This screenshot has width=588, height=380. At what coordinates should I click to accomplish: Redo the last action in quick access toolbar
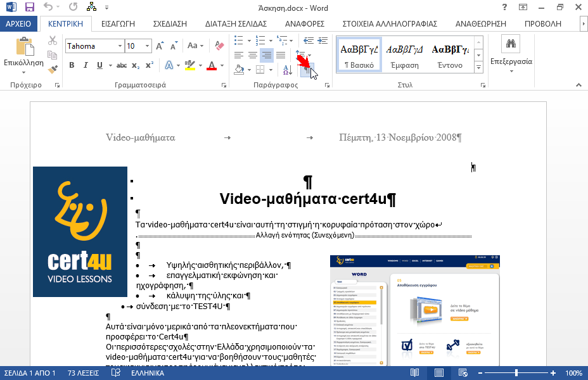[73, 7]
